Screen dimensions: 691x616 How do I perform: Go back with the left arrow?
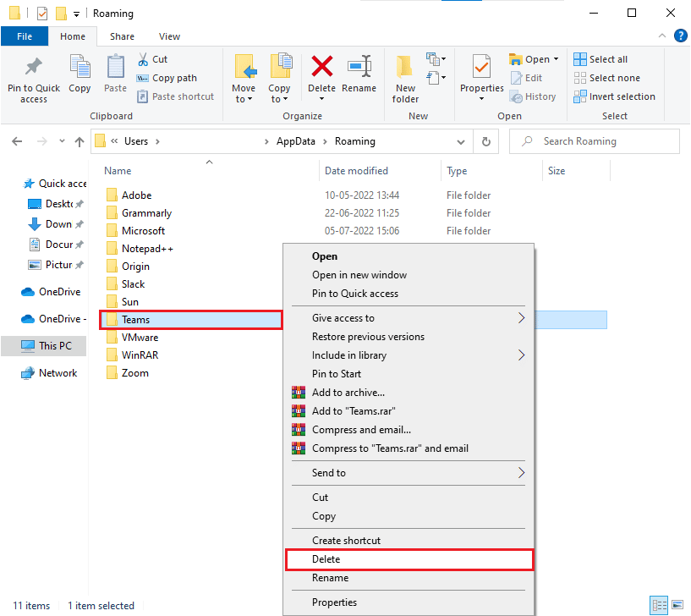17,141
